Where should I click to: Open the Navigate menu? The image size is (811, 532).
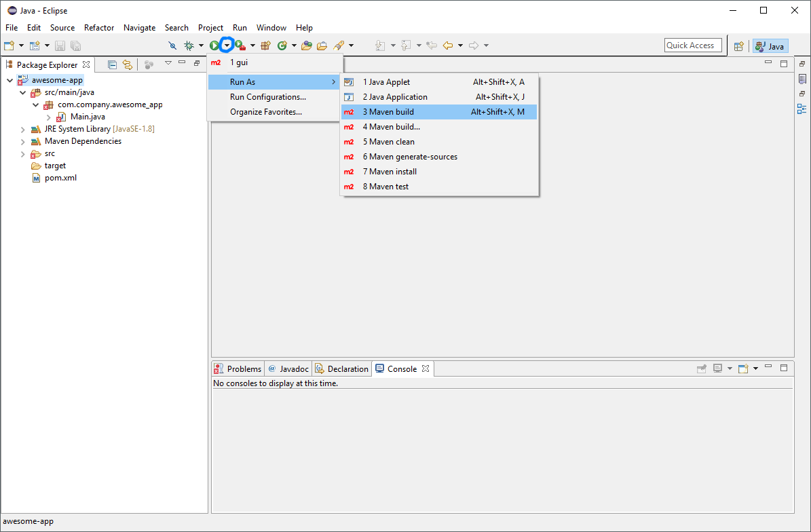(140, 27)
